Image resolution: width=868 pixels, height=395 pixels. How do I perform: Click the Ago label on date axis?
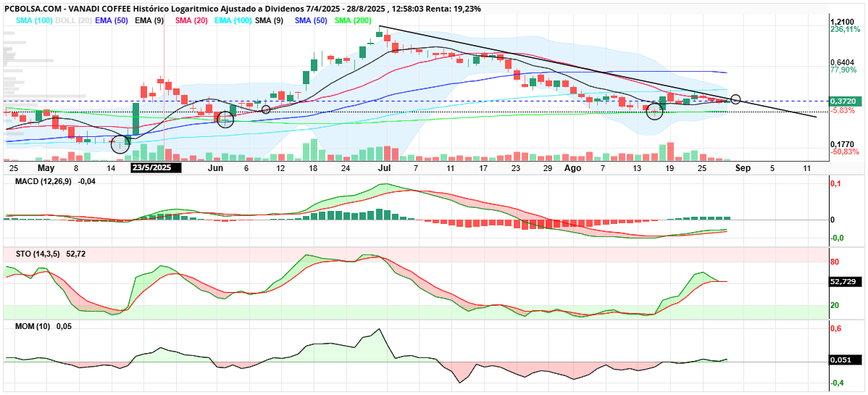[572, 167]
